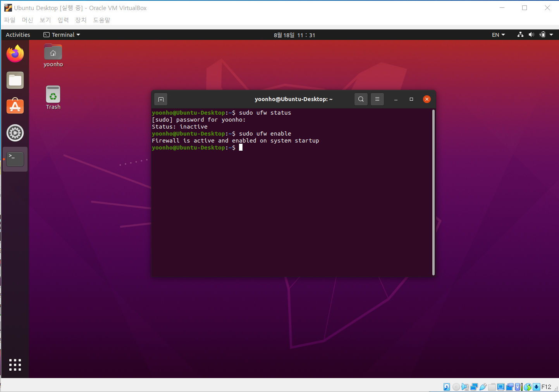Click the '[sudo] password for yoonho:' line
The image size is (559, 392).
pyautogui.click(x=199, y=120)
